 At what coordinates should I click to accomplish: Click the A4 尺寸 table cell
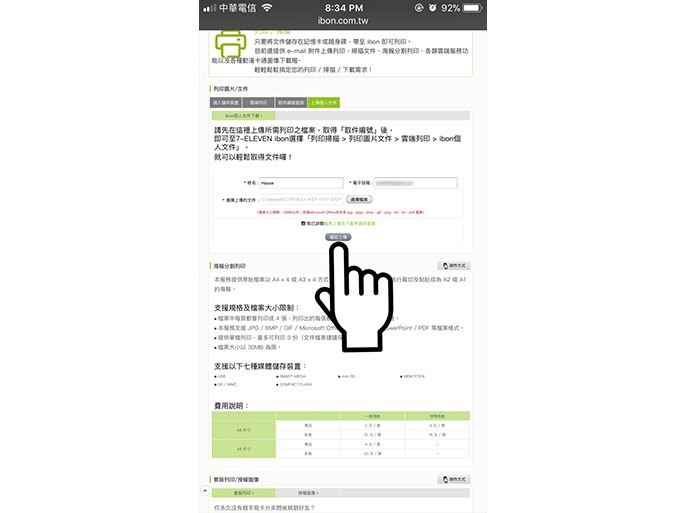pos(244,430)
